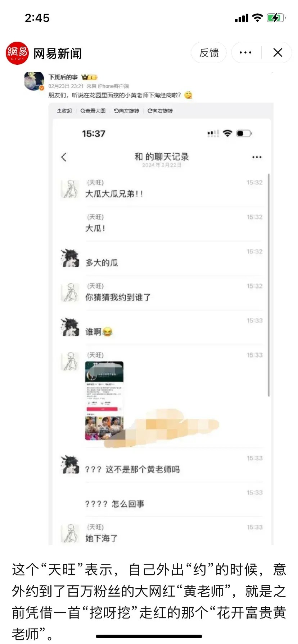This screenshot has width=298, height=644.
Task: Tap the shared profile screenshot thumbnail
Action: [104, 401]
